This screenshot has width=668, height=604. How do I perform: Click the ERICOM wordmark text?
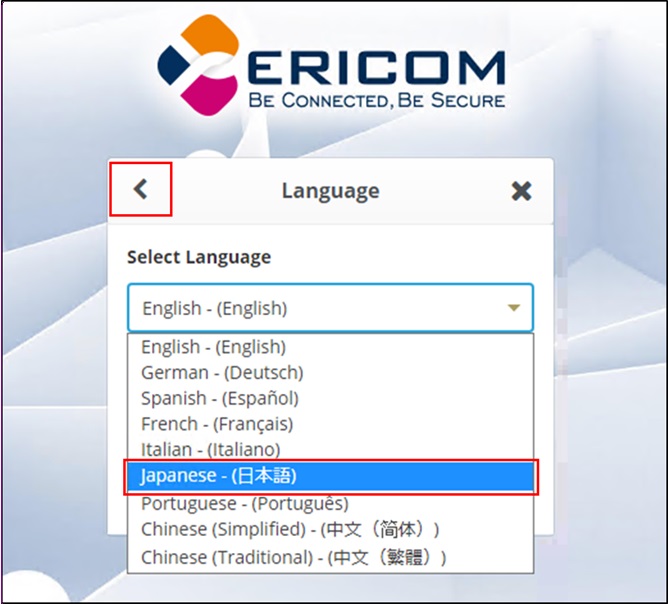(x=377, y=68)
